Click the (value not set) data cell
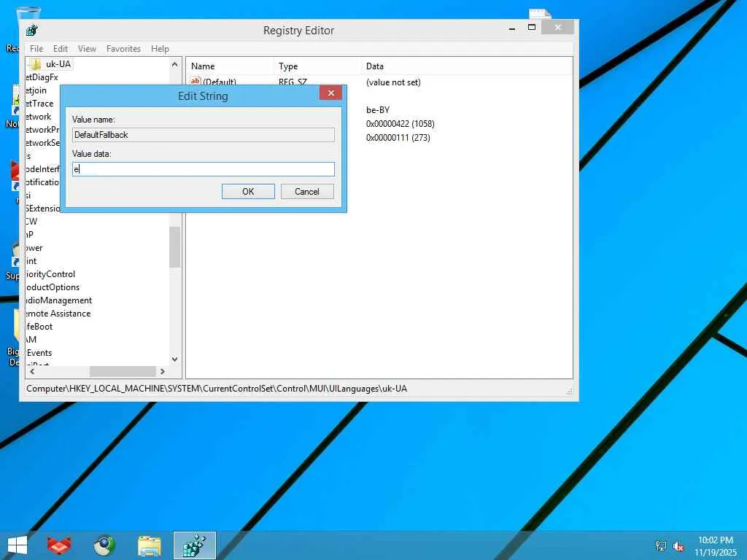This screenshot has width=747, height=560. (393, 82)
